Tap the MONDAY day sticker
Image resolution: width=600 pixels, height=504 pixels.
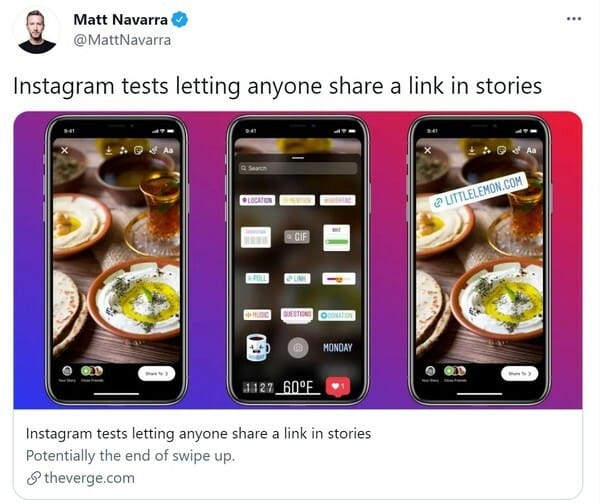click(x=338, y=347)
